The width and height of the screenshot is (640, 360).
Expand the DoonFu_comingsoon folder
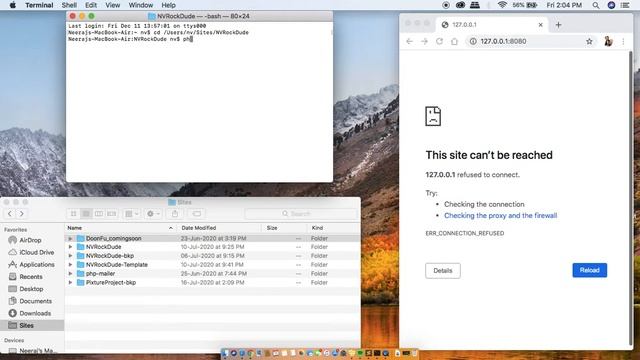pyautogui.click(x=70, y=238)
